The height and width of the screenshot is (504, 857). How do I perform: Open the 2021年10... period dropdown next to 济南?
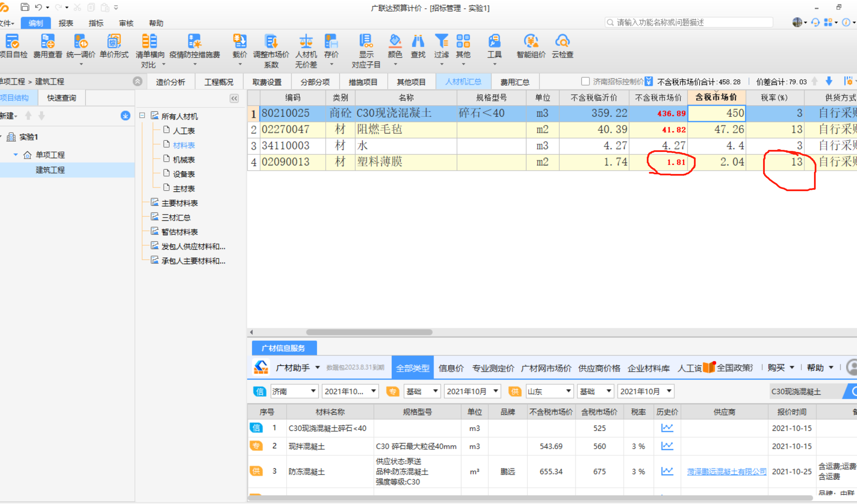coord(350,391)
